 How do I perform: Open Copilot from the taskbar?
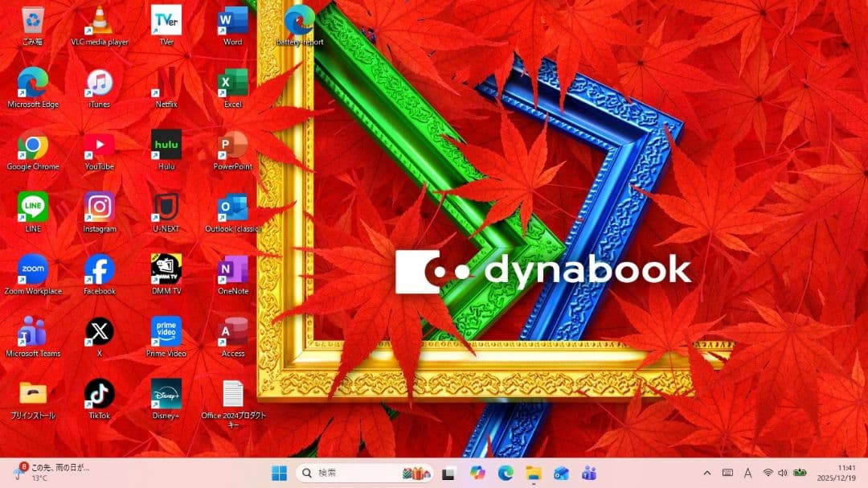pos(477,473)
